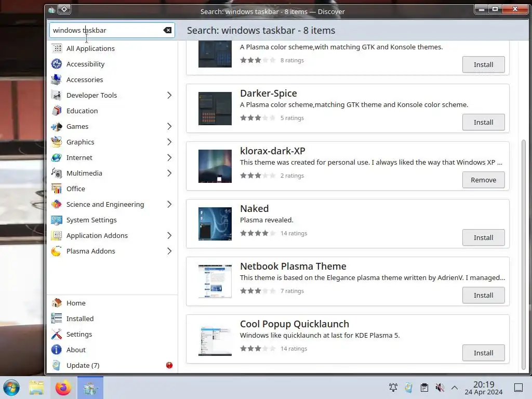Click the Home house icon
The height and width of the screenshot is (399, 532).
57,303
